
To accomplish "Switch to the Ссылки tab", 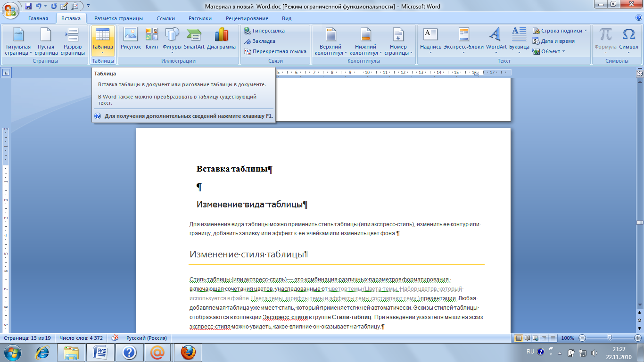I will pyautogui.click(x=165, y=18).
